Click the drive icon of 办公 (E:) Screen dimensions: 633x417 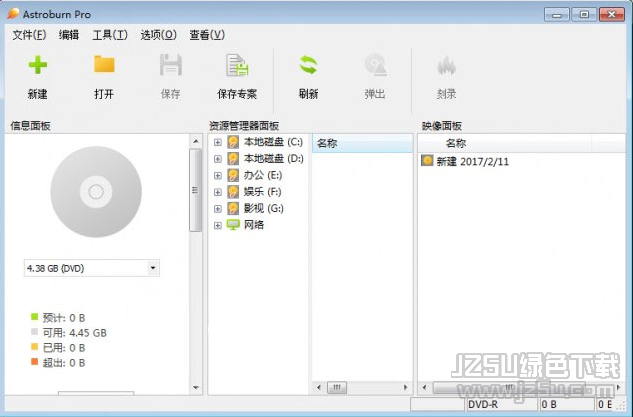pos(233,175)
